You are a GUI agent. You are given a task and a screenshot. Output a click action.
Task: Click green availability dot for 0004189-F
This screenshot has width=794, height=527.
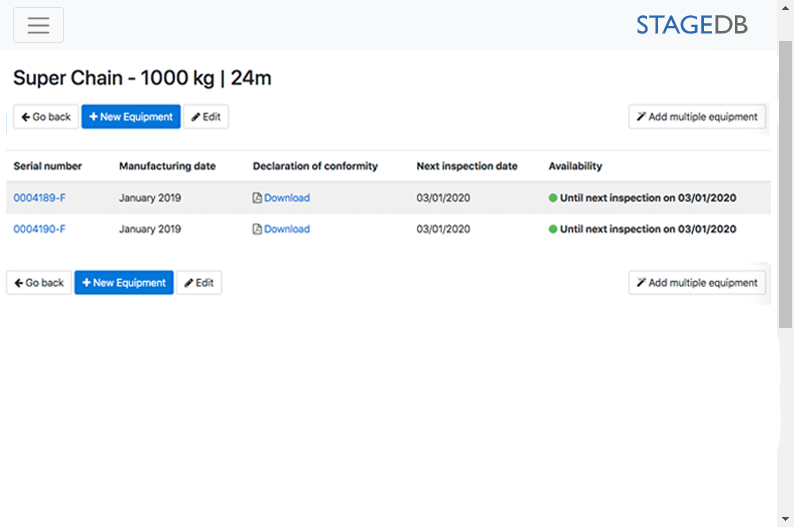coord(553,198)
